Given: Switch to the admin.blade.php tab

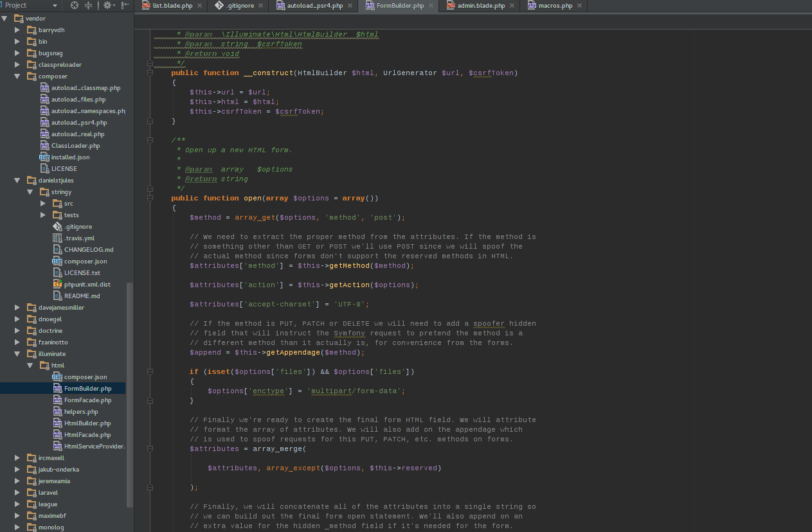Looking at the screenshot, I should [480, 6].
